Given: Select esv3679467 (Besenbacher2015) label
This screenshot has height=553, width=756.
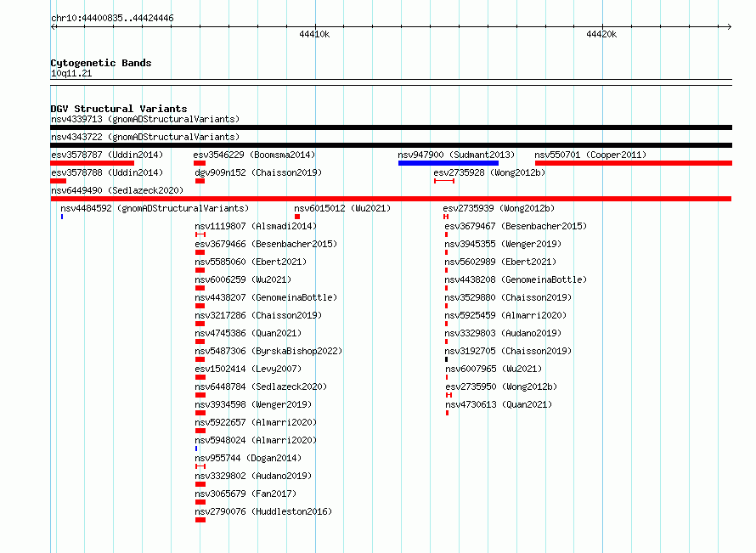Looking at the screenshot, I should coord(516,226).
